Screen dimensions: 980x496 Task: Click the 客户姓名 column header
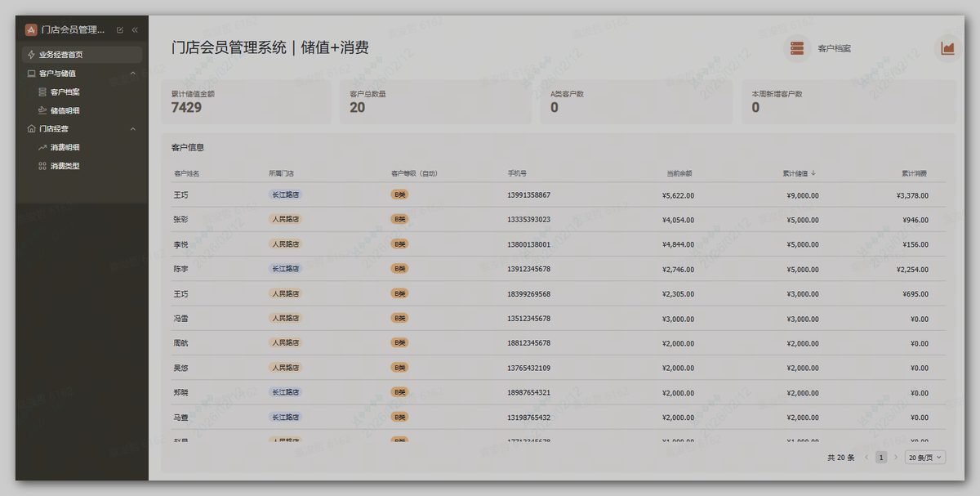186,173
